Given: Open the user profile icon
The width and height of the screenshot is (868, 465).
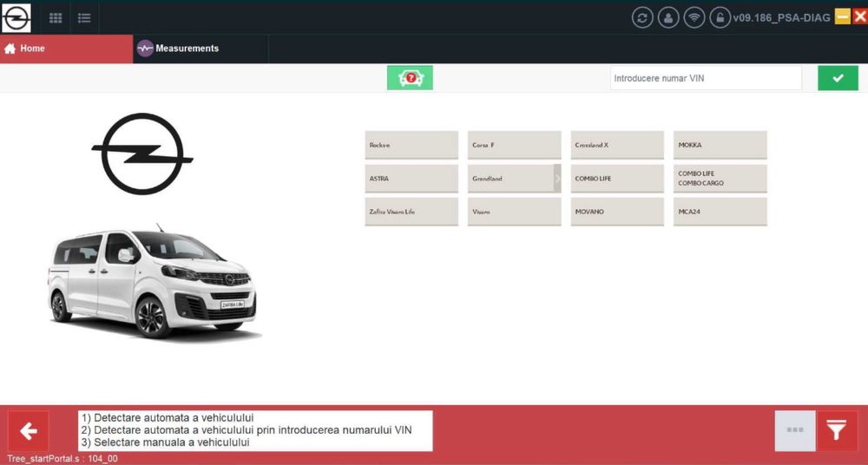Looking at the screenshot, I should tap(668, 17).
